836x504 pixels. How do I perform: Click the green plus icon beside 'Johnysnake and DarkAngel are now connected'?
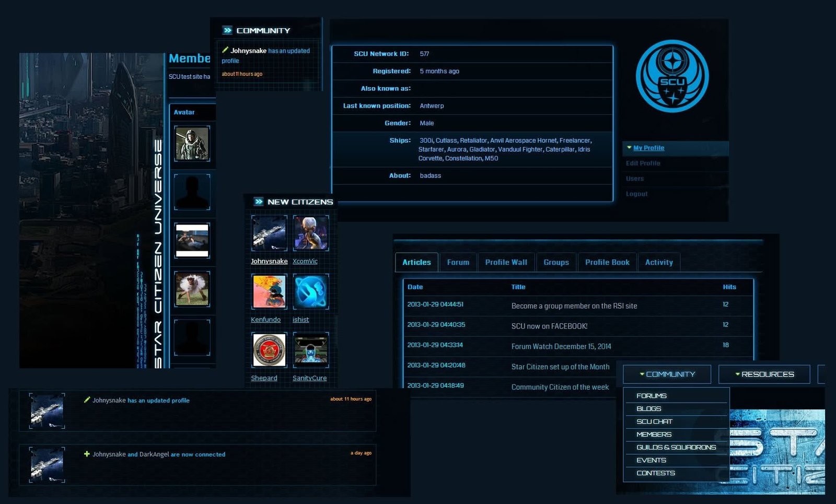pyautogui.click(x=87, y=454)
